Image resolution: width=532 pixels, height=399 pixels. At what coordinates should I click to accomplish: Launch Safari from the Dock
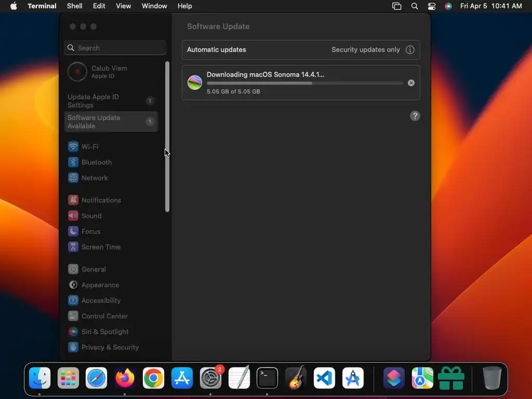96,378
